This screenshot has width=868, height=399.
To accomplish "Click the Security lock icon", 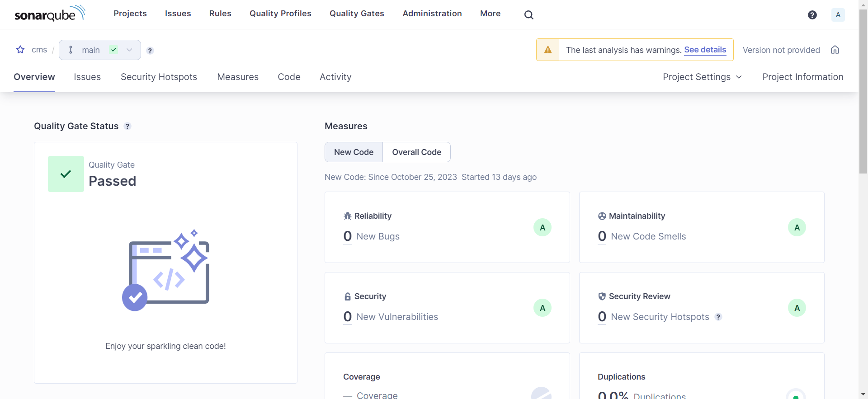I will tap(347, 296).
